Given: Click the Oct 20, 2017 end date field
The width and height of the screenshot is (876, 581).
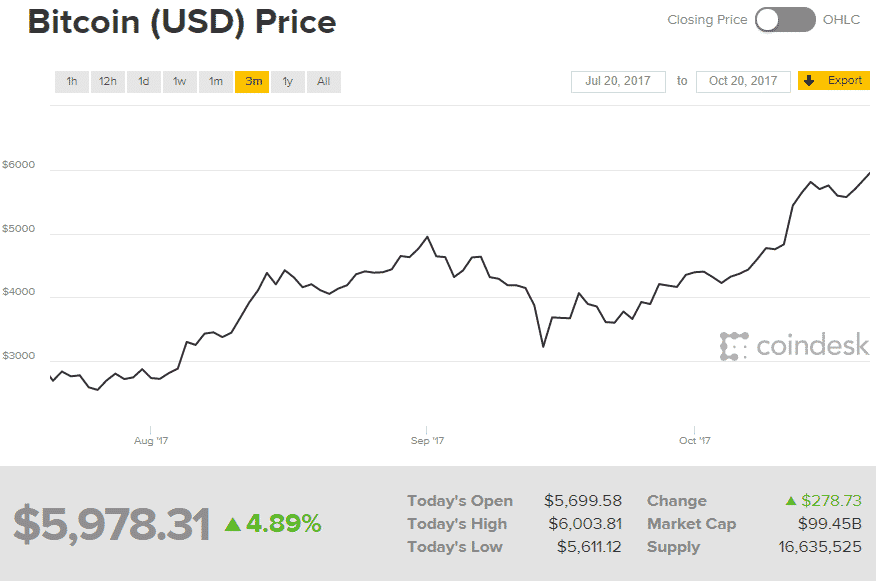Looking at the screenshot, I should (x=743, y=81).
